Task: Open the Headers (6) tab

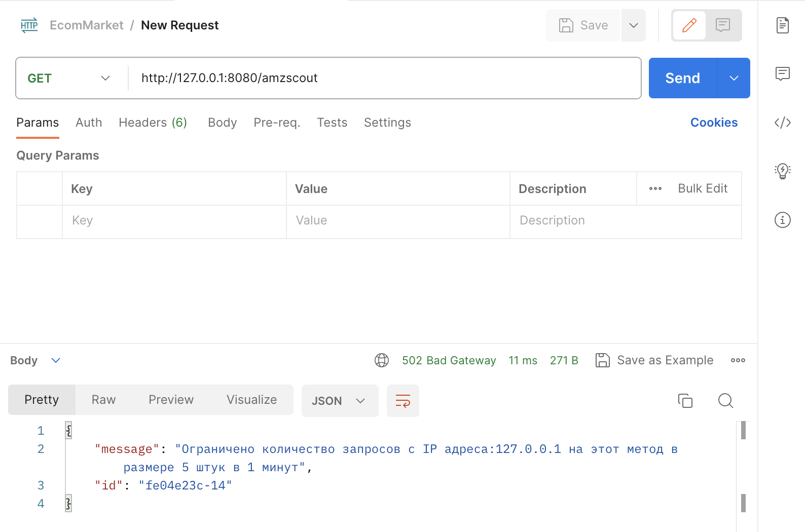Action: pyautogui.click(x=153, y=123)
